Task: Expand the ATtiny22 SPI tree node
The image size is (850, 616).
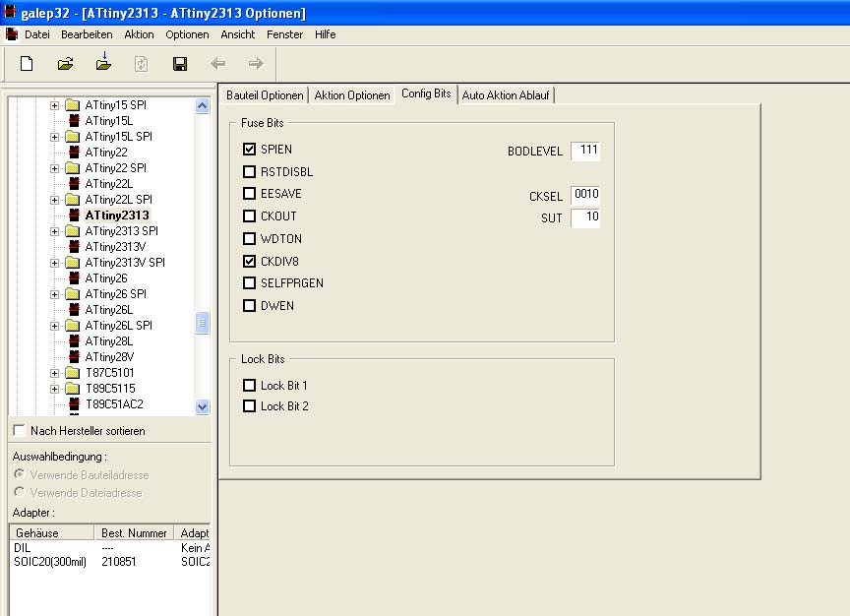Action: [x=55, y=168]
